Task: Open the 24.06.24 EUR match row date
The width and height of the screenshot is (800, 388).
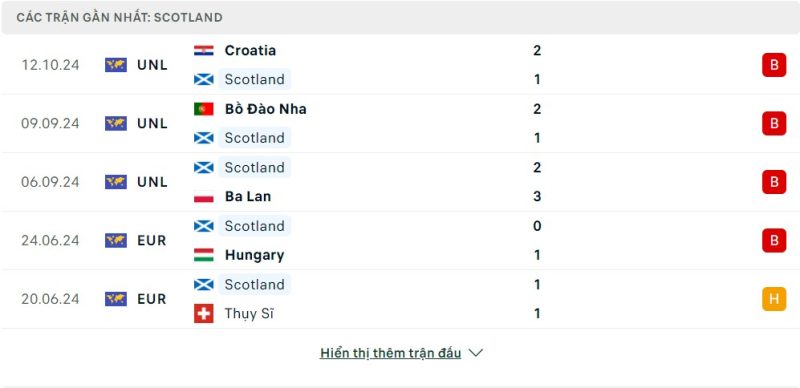Action: point(50,240)
